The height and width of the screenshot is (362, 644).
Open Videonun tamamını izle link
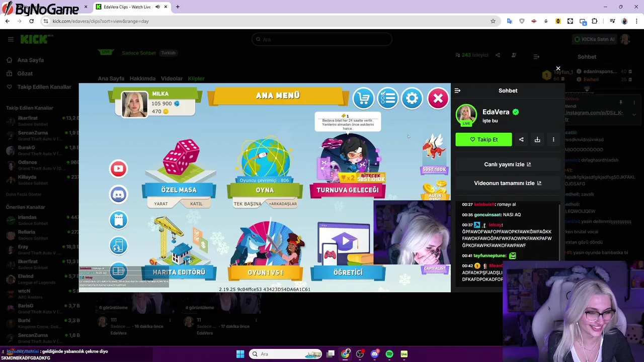[508, 183]
